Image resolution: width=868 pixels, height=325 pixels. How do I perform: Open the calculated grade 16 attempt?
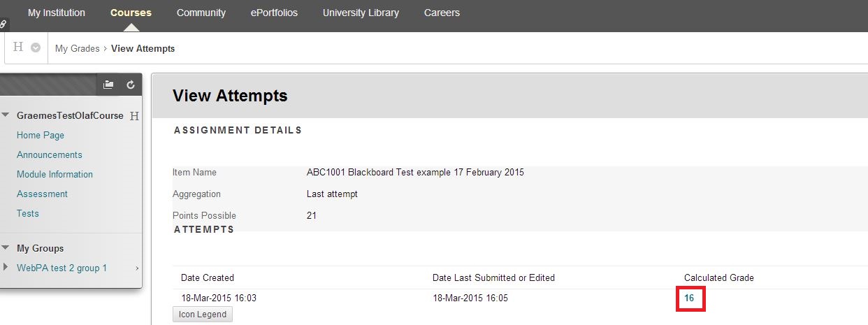click(689, 298)
